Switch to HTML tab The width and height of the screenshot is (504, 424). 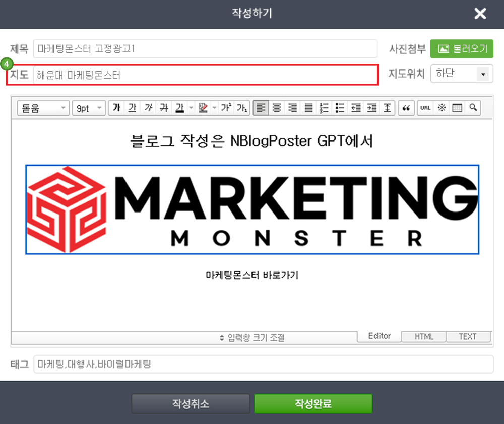click(x=424, y=336)
